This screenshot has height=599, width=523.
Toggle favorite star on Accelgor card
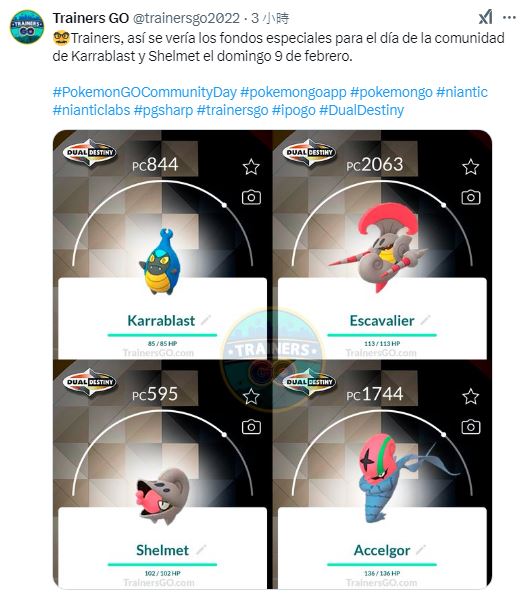470,396
